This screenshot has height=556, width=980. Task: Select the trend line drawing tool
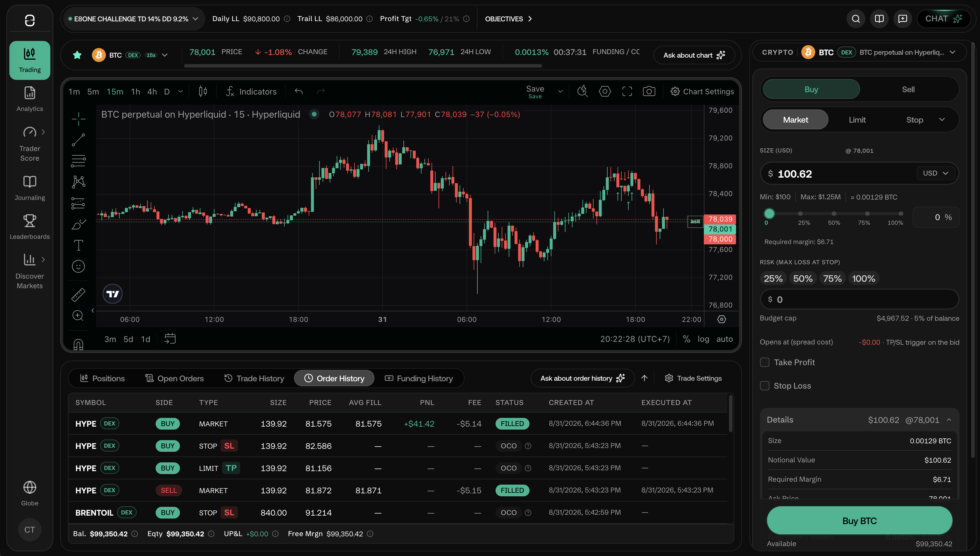[78, 140]
